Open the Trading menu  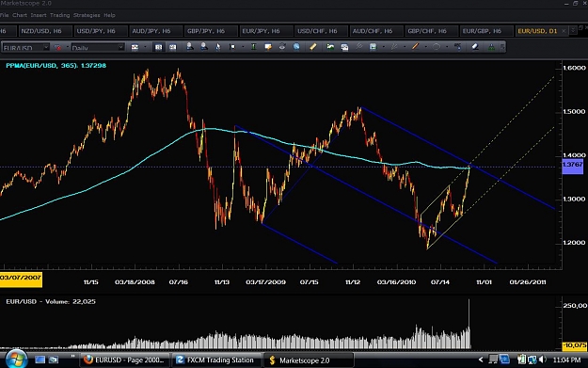(59, 15)
